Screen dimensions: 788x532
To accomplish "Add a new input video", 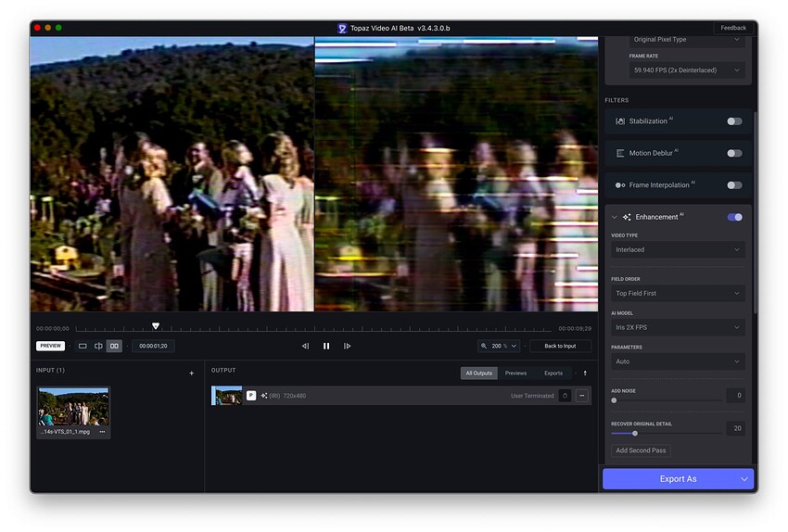I will pos(192,374).
